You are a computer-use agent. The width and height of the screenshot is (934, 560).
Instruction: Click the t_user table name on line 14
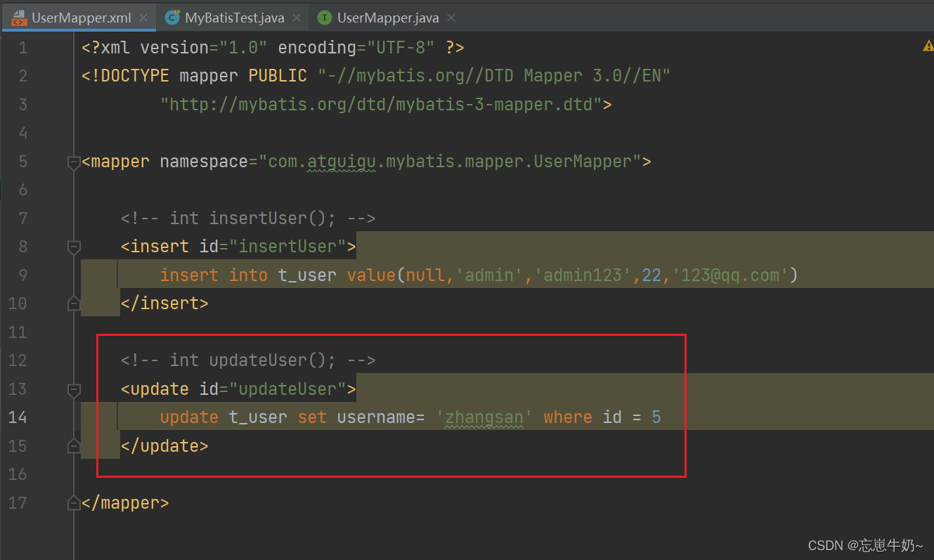[258, 417]
